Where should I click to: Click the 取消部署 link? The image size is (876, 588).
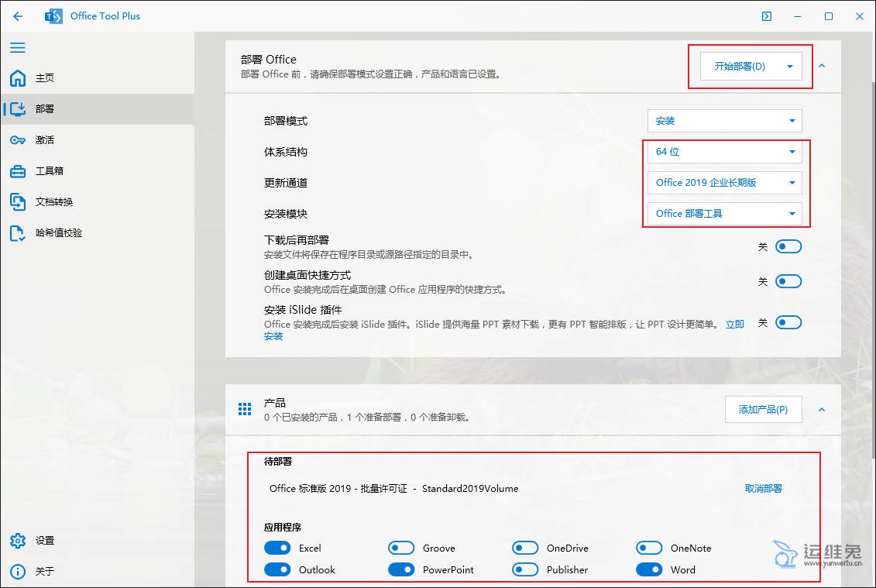coord(763,489)
